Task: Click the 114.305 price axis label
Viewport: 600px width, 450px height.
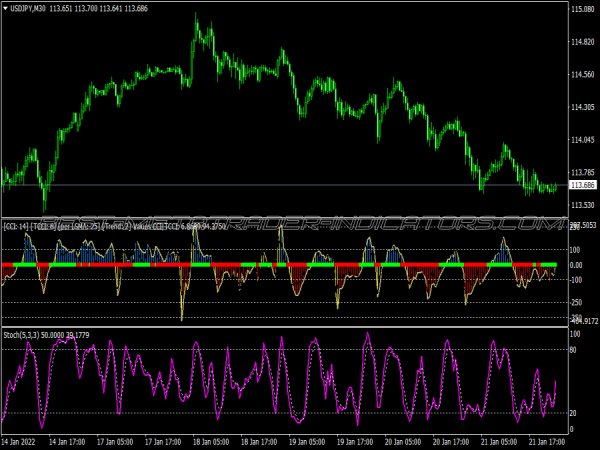Action: 583,107
